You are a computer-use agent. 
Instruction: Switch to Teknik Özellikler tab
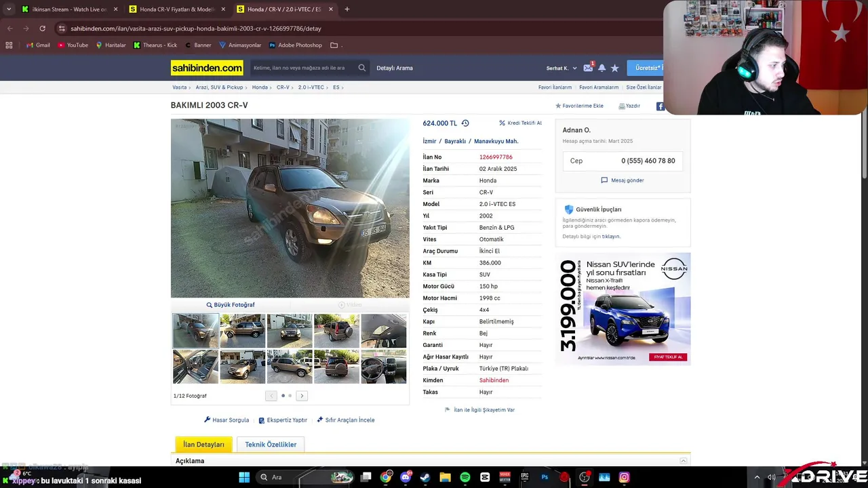[271, 445]
